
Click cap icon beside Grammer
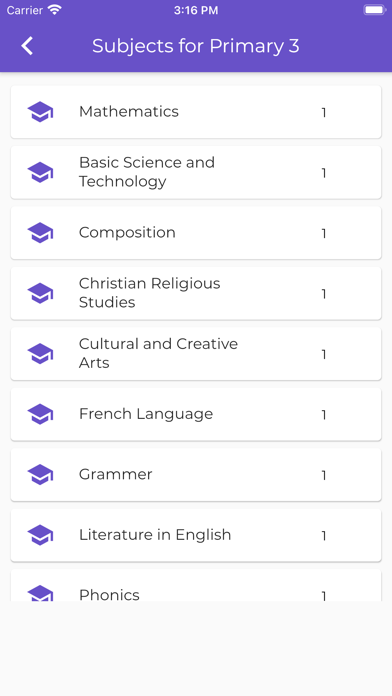pos(40,475)
